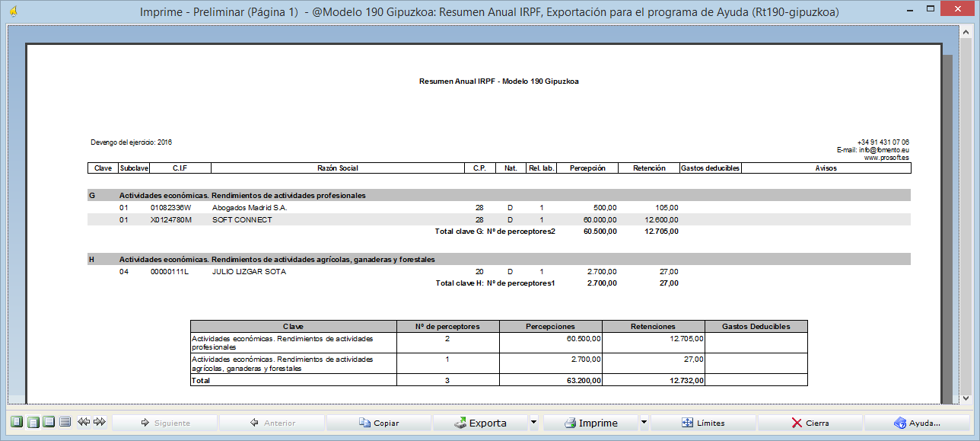980x441 pixels.
Task: Click the Subclave column header
Action: coord(135,168)
